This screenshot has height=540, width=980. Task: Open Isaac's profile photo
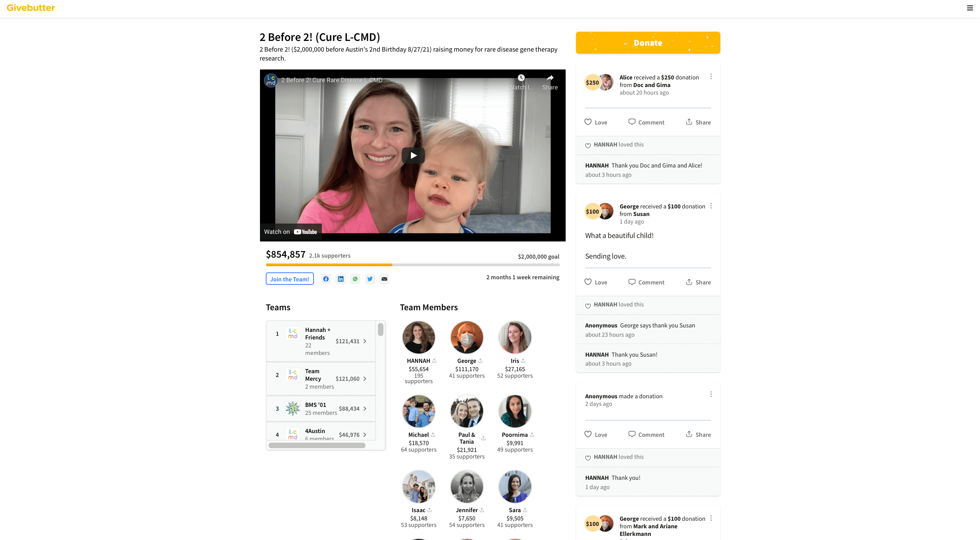click(418, 486)
